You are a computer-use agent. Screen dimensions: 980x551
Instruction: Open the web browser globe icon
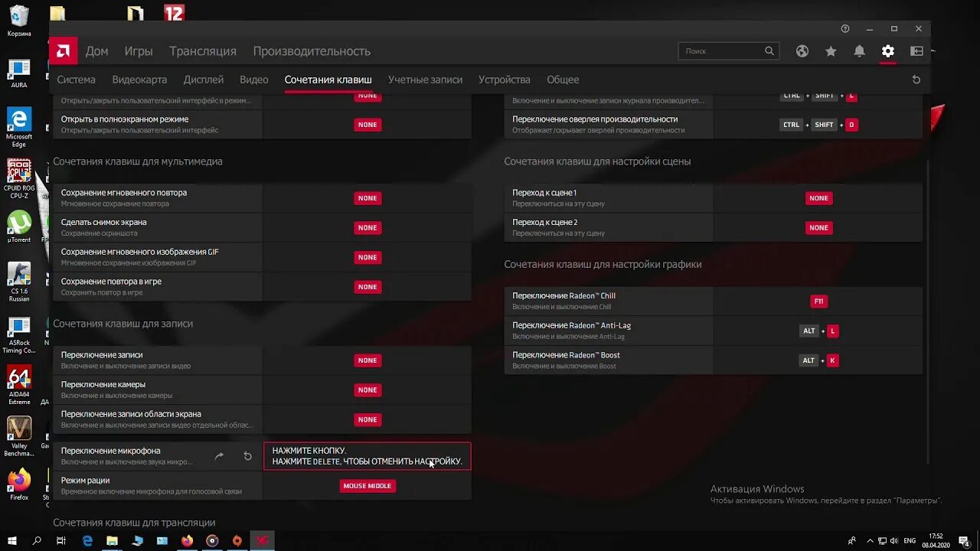coord(802,51)
